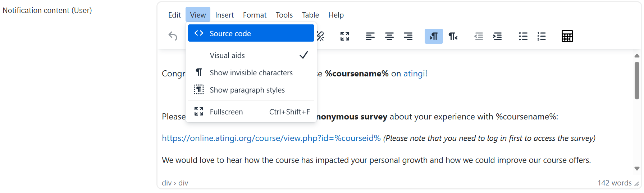Viewport: 644px width, 193px height.
Task: Insert a bullet list
Action: [523, 36]
